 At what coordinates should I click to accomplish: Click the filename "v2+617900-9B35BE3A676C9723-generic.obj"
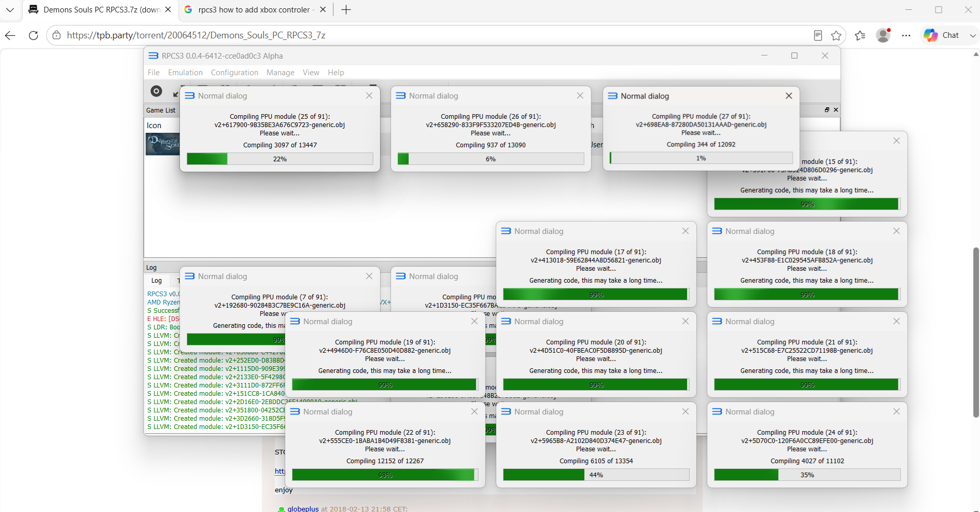click(x=280, y=125)
